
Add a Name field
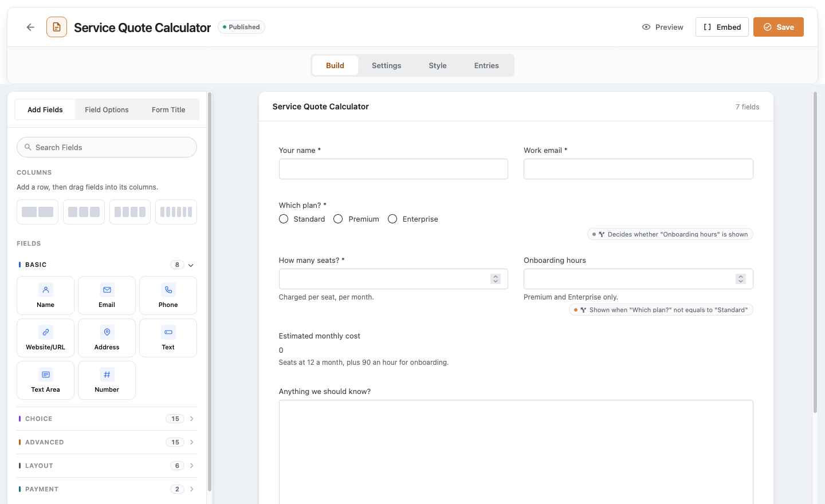45,296
